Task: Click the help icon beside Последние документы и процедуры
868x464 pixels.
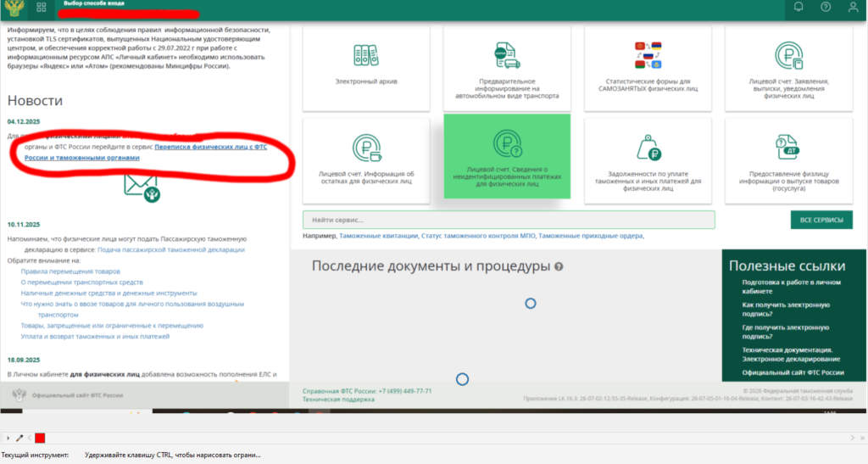Action: [559, 267]
